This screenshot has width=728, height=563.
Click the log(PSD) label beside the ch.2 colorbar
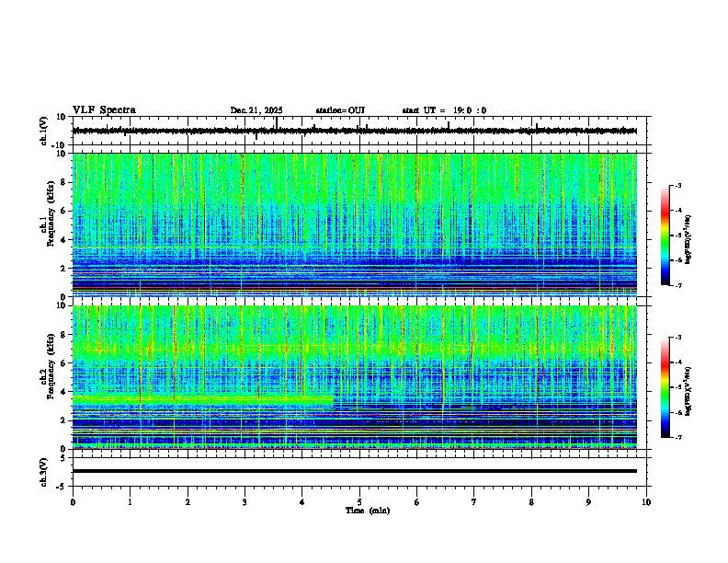tap(688, 391)
